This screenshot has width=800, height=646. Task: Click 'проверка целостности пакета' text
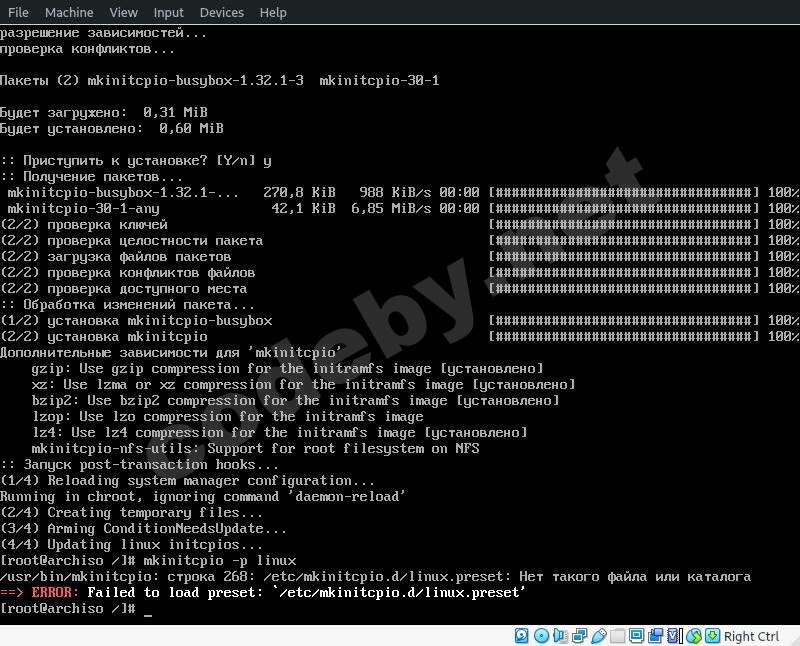click(155, 240)
